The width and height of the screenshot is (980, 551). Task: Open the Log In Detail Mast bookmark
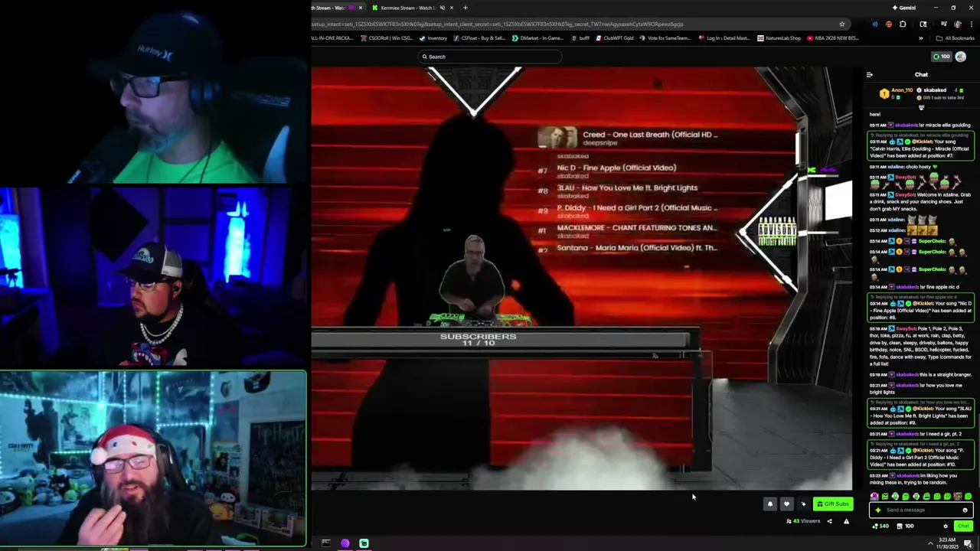(724, 38)
